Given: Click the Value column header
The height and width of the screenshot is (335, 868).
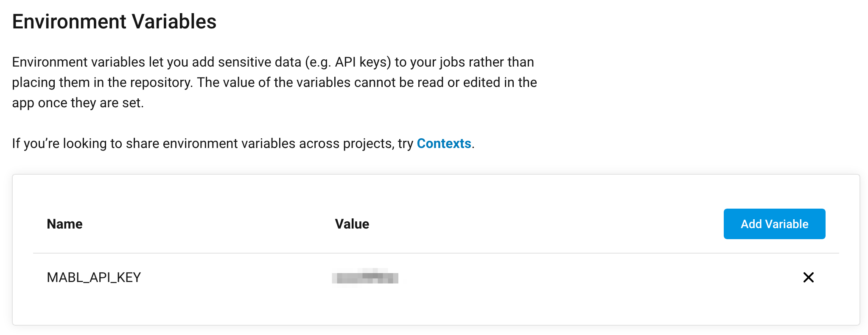Looking at the screenshot, I should coord(352,223).
